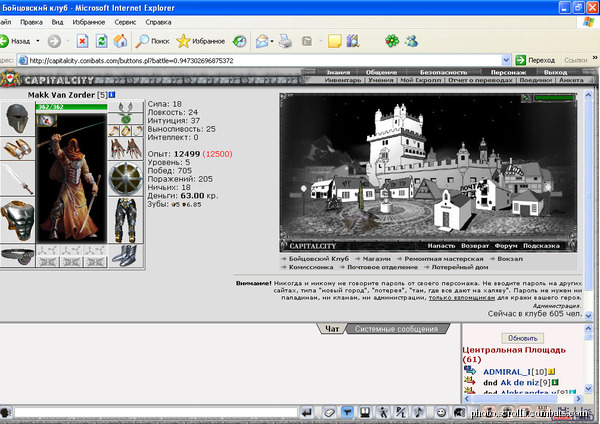Click the bracers equipment slot
The image size is (600, 424).
point(17,148)
